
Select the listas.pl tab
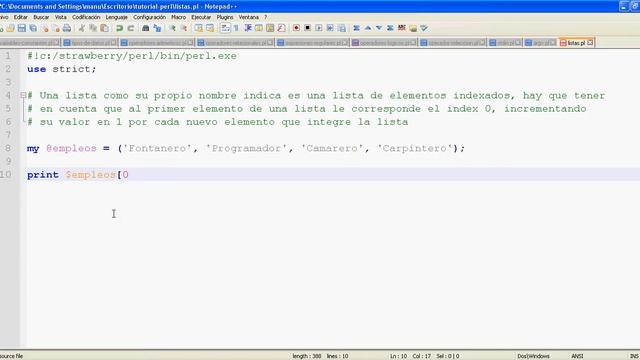click(x=576, y=42)
